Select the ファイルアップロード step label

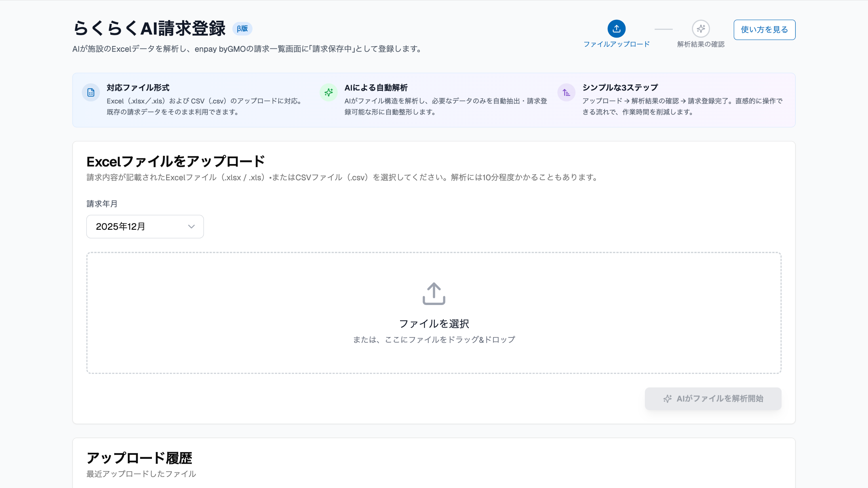coord(616,44)
